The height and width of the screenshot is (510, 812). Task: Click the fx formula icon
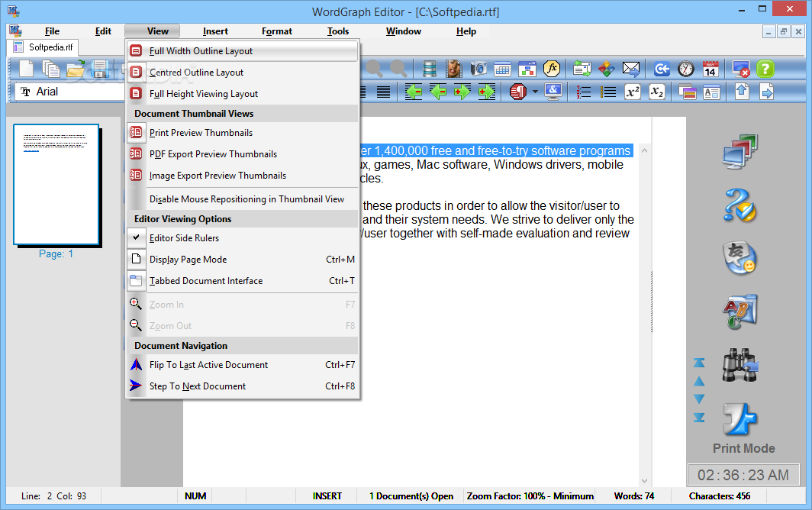552,69
